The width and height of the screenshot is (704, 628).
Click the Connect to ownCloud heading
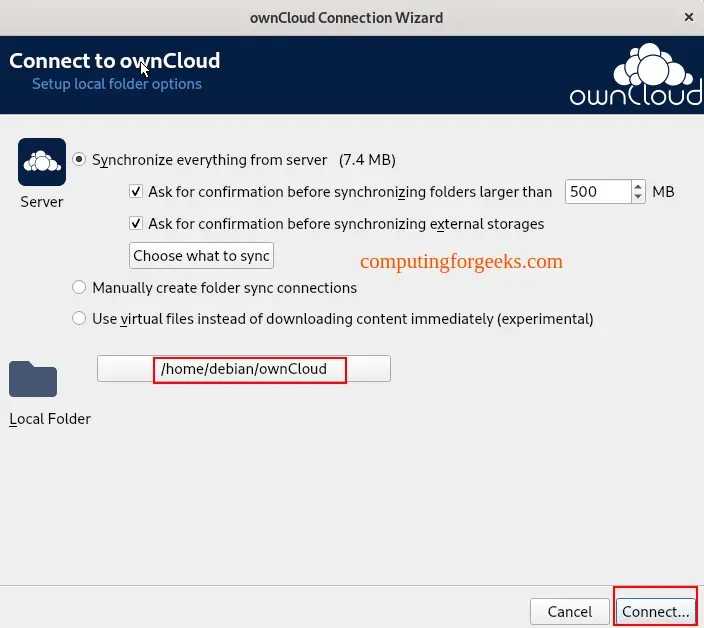[x=114, y=61]
